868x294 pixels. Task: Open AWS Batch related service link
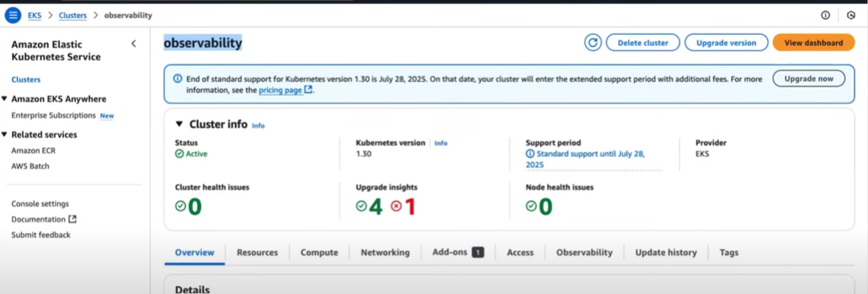click(30, 166)
